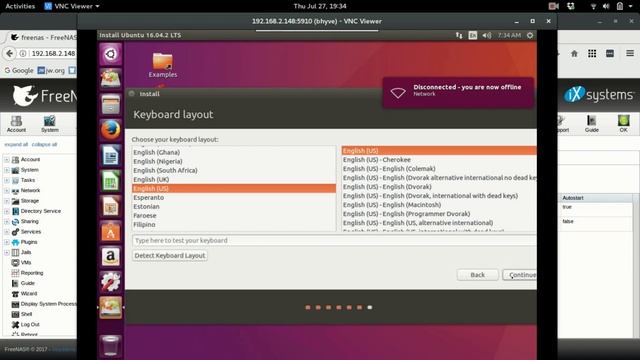Go back in browser navigation
Viewport: 640px width, 360px height.
(x=9, y=53)
